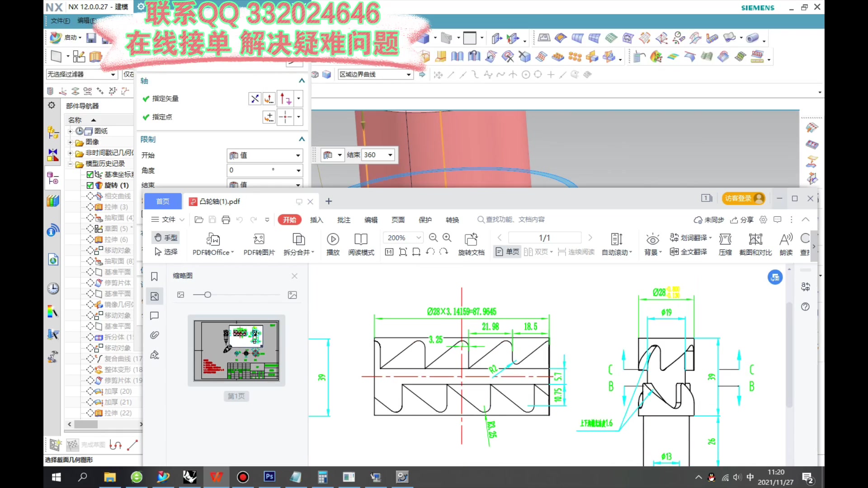Toggle checkbox for 基准坐标系 item
Screen dimensions: 868x488
click(x=90, y=174)
